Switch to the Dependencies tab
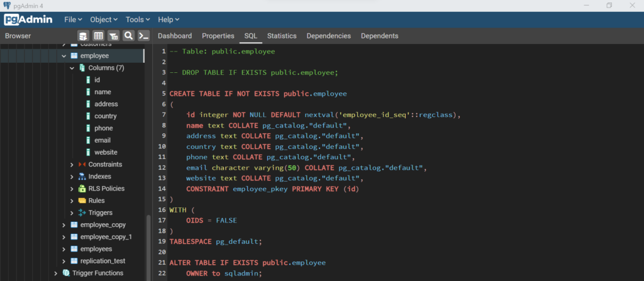Image resolution: width=644 pixels, height=281 pixels. point(328,36)
